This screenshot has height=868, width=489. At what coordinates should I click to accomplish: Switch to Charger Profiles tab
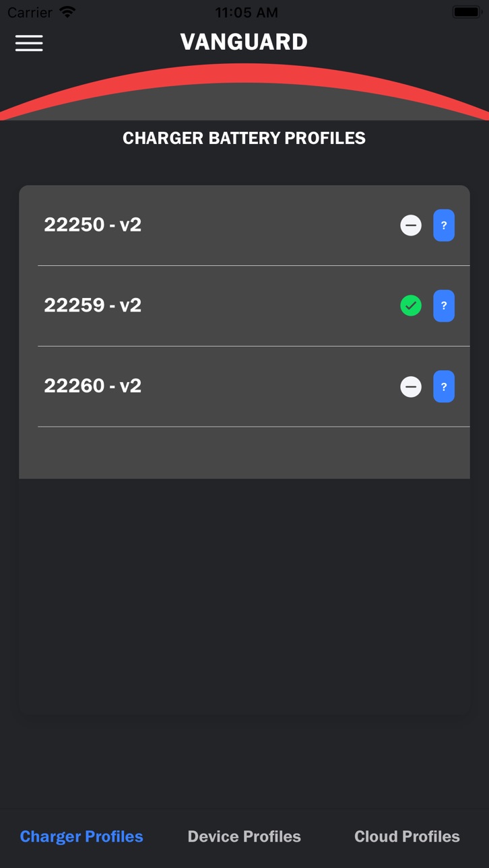click(81, 836)
